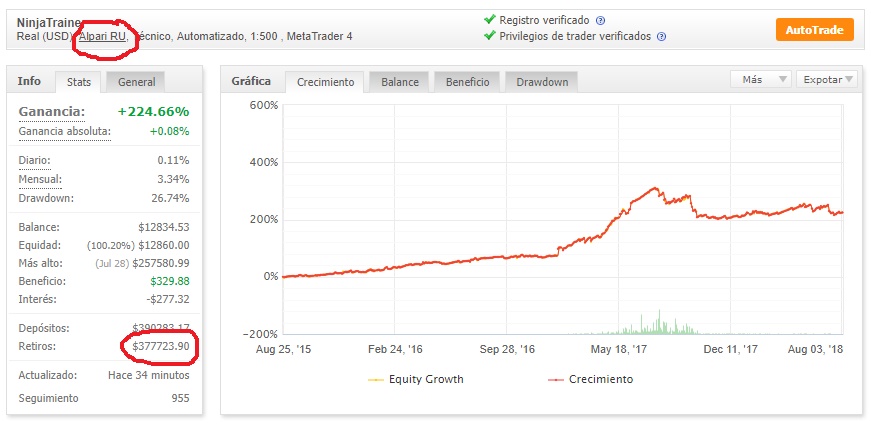Click the Diario label
Image resolution: width=871 pixels, height=424 pixels.
pos(34,161)
